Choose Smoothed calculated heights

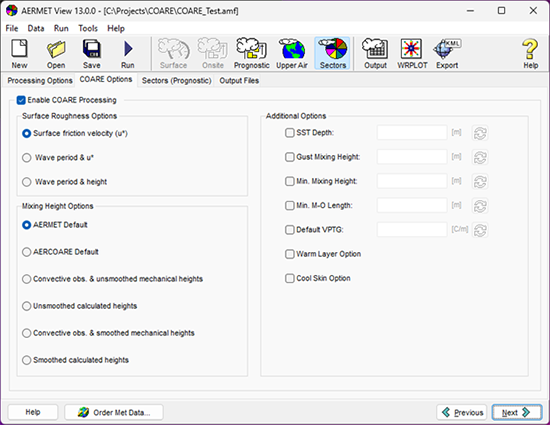[26, 360]
